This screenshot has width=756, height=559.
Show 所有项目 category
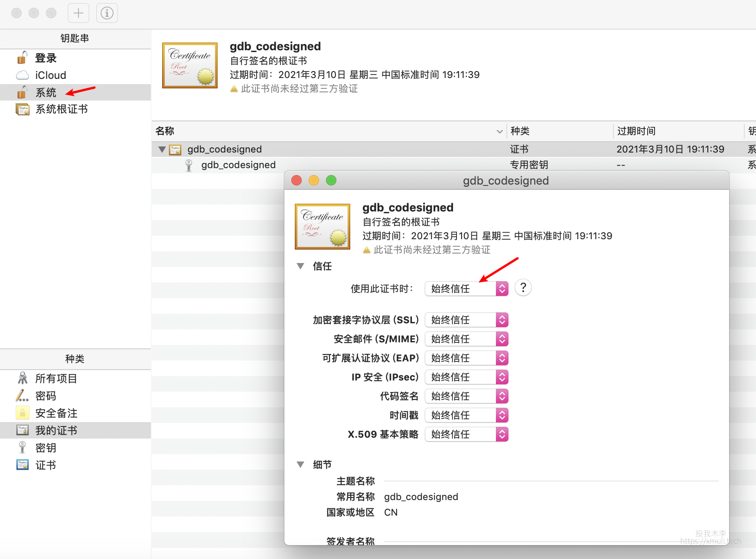click(56, 379)
